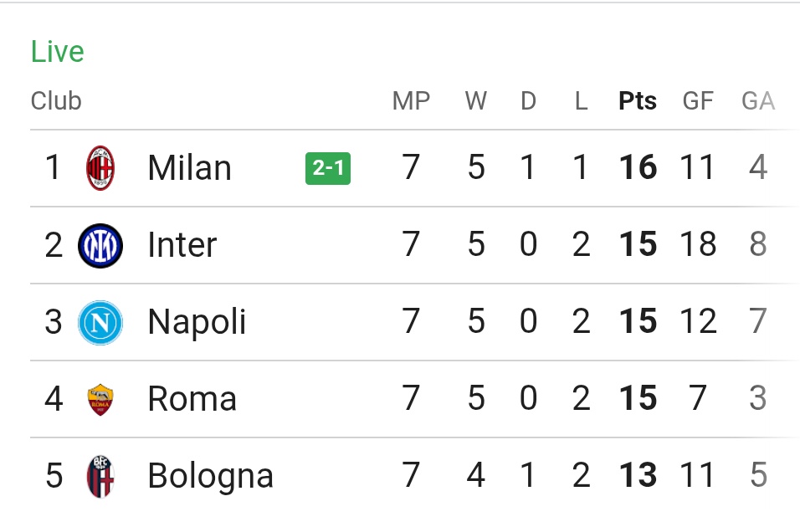800x532 pixels.
Task: Tap the Napoli club logo
Action: tap(100, 322)
